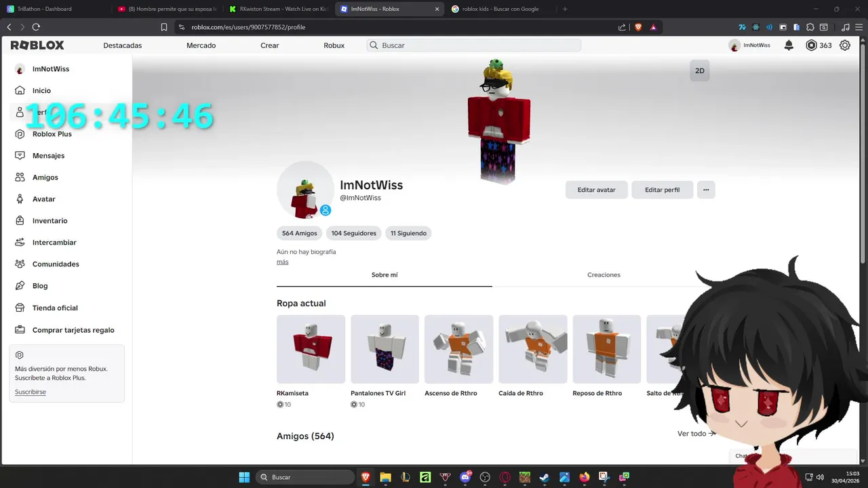The height and width of the screenshot is (488, 868).
Task: Open the 104 Seguidores pill
Action: (x=353, y=233)
